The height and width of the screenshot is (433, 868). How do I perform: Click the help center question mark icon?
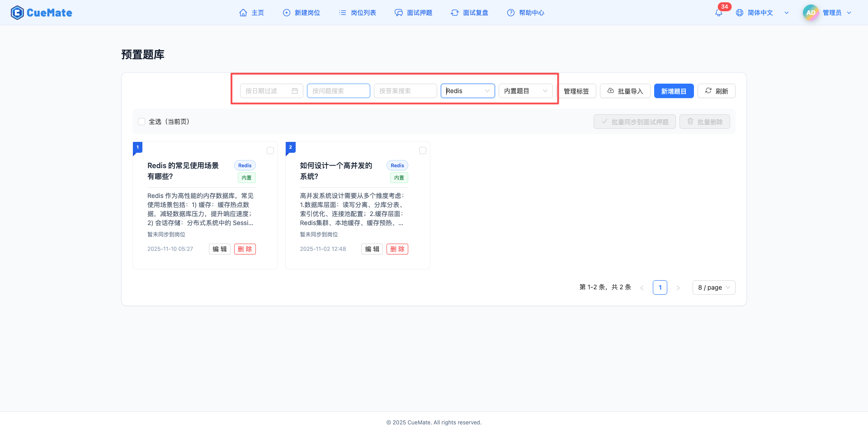click(x=511, y=13)
